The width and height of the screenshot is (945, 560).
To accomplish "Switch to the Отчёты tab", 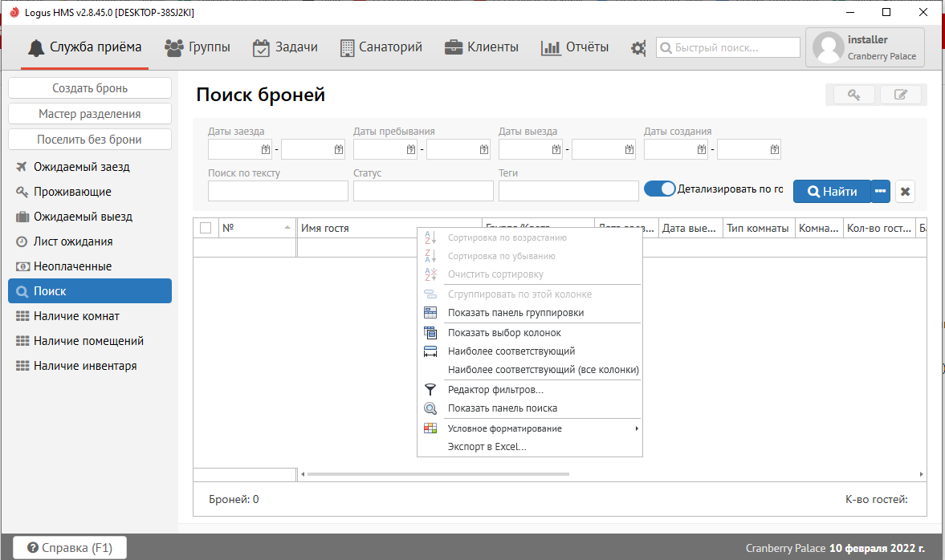I will tap(575, 47).
